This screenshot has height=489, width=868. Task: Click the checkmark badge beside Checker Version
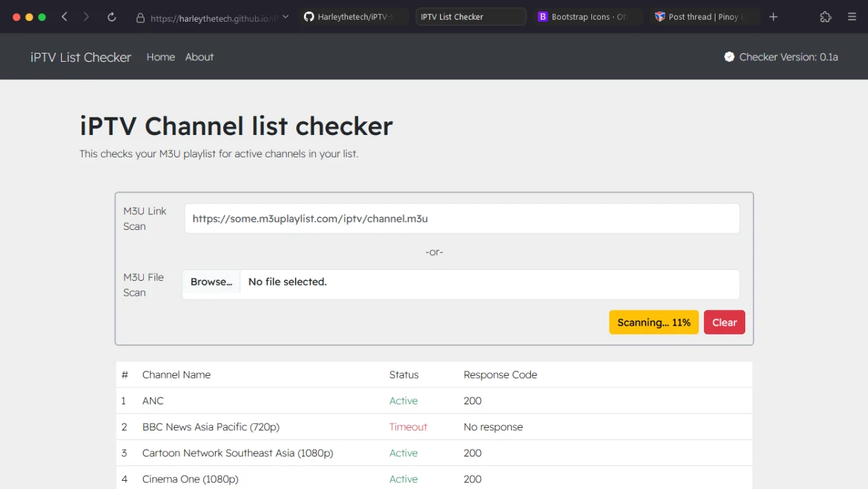click(729, 57)
